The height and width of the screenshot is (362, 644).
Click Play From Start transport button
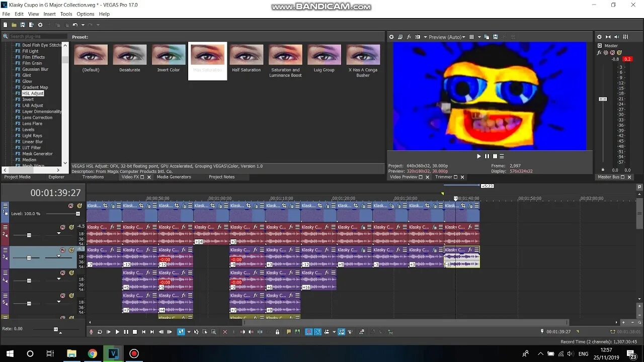(x=109, y=332)
